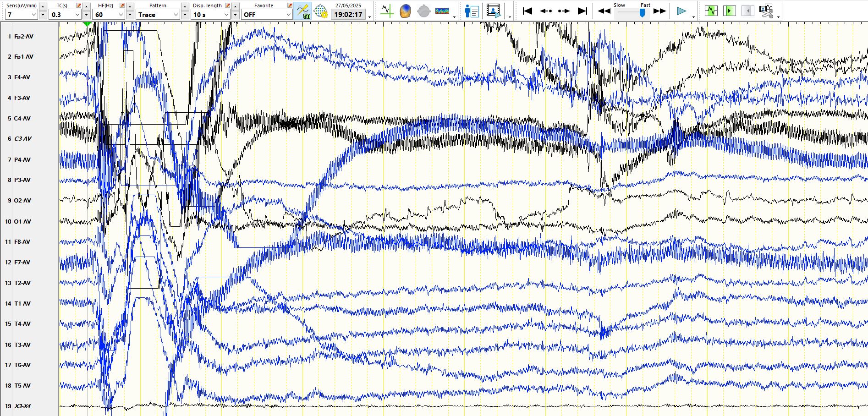Open the video and waveform clip cutting tool
Screen dimensions: 868x416
766,11
